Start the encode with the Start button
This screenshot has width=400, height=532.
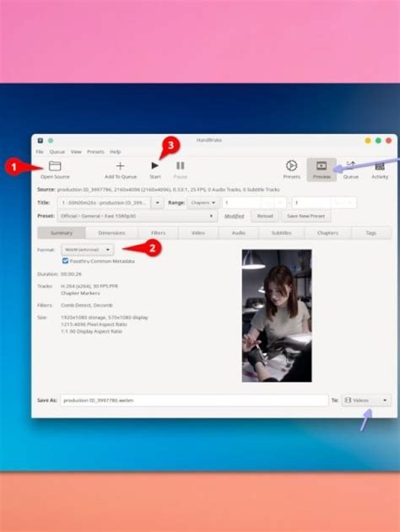pyautogui.click(x=154, y=169)
